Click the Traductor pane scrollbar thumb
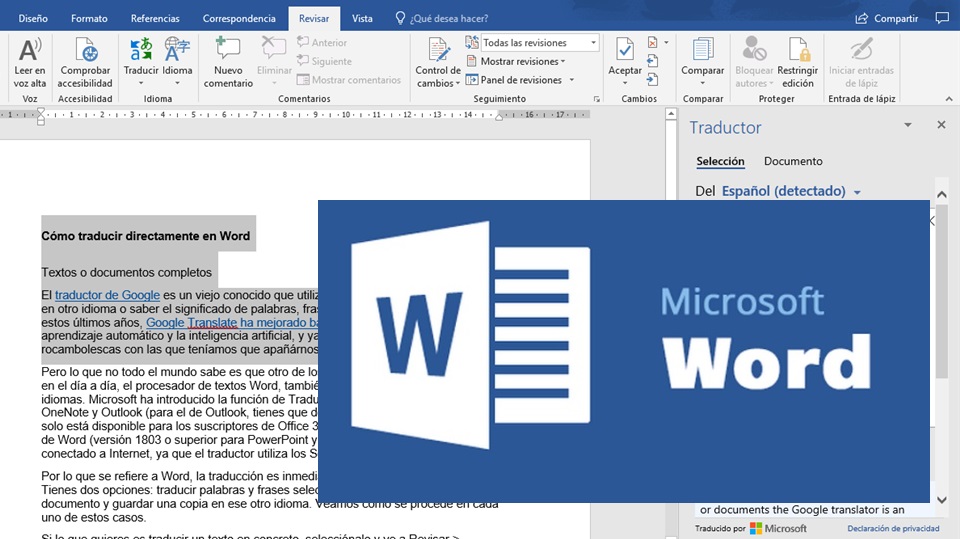This screenshot has width=960, height=539. coord(942,291)
